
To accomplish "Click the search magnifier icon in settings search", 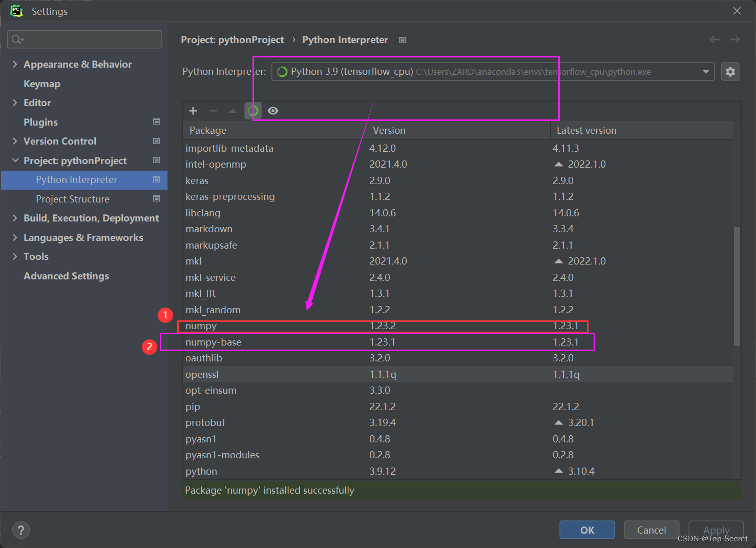I will (x=17, y=39).
